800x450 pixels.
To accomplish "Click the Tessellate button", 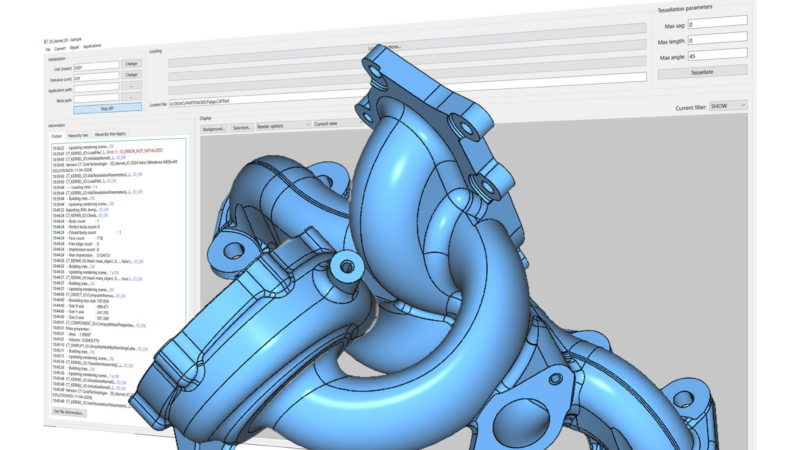I will [703, 72].
